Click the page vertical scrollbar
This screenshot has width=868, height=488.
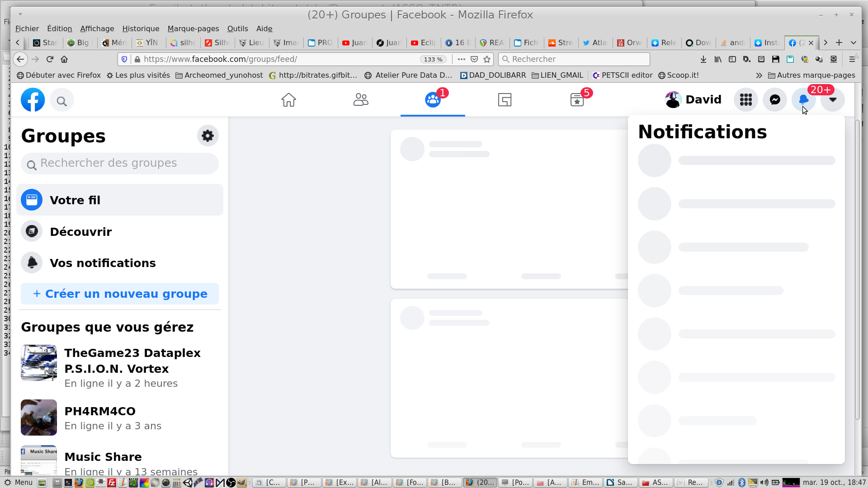point(857,271)
